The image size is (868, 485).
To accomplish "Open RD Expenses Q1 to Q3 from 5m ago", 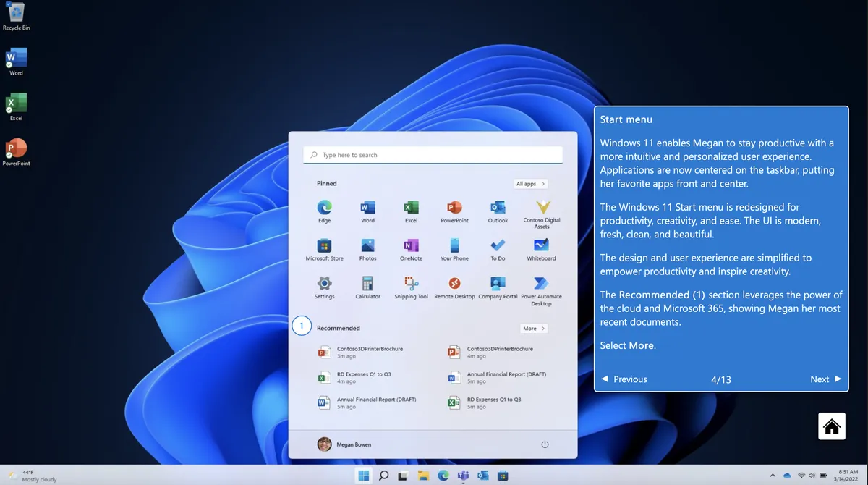I will click(x=485, y=403).
